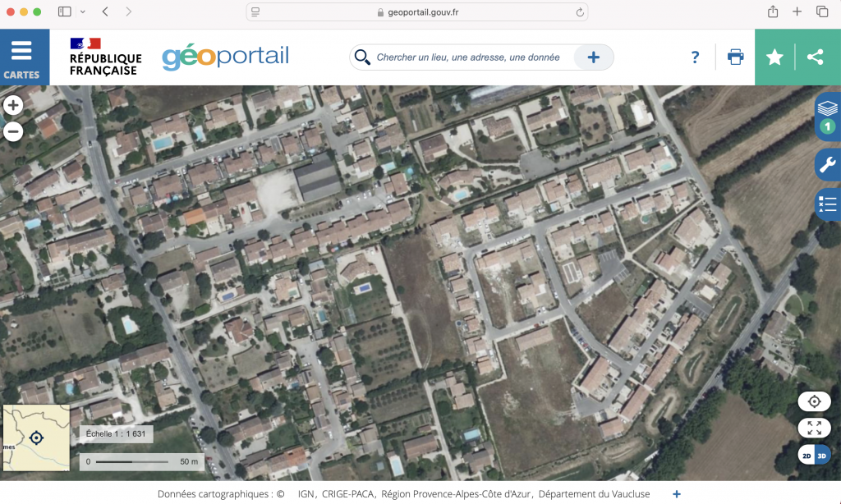This screenshot has height=504, width=841.
Task: Switch the map to 3D view
Action: click(822, 456)
